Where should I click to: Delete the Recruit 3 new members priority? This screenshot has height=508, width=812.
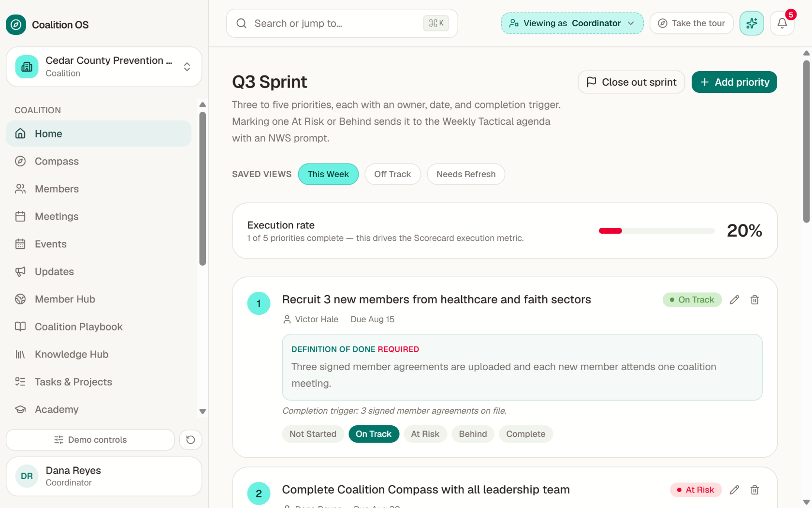pyautogui.click(x=754, y=300)
